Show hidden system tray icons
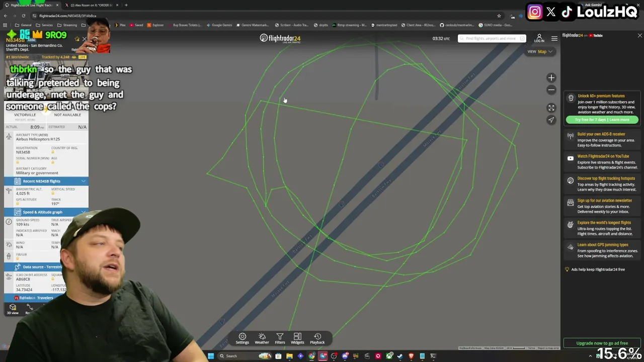Image resolution: width=644 pixels, height=362 pixels. 590,356
